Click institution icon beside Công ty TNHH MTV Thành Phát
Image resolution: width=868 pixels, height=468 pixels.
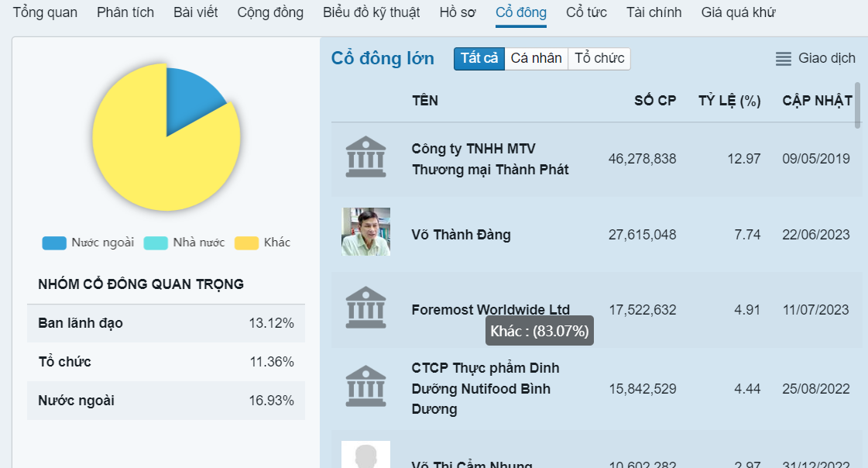pyautogui.click(x=365, y=157)
